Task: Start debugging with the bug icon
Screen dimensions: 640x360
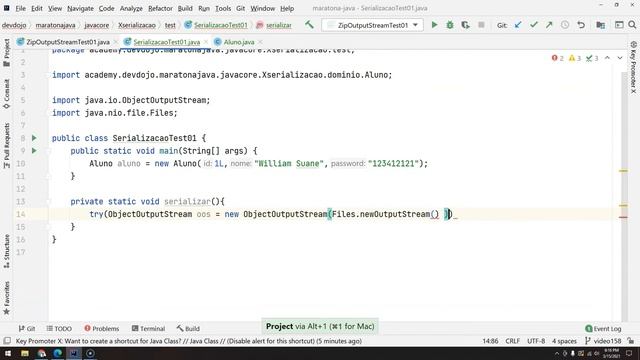Action: point(450,25)
